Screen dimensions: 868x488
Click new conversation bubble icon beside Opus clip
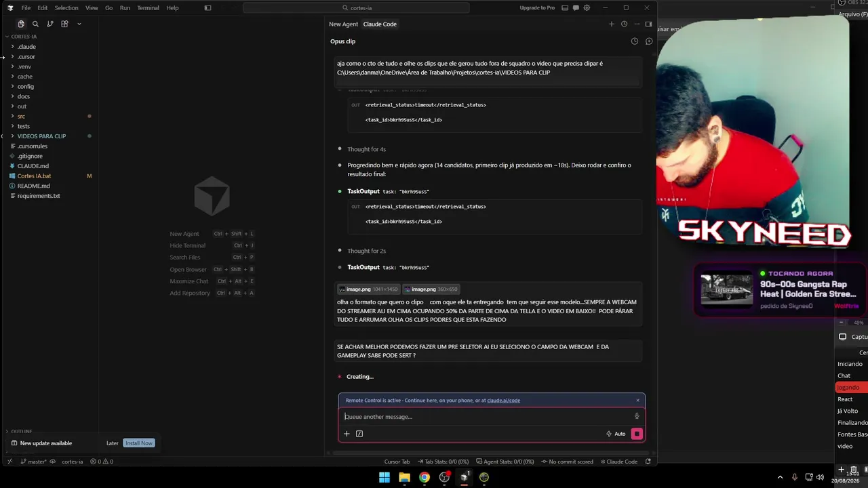pos(649,41)
